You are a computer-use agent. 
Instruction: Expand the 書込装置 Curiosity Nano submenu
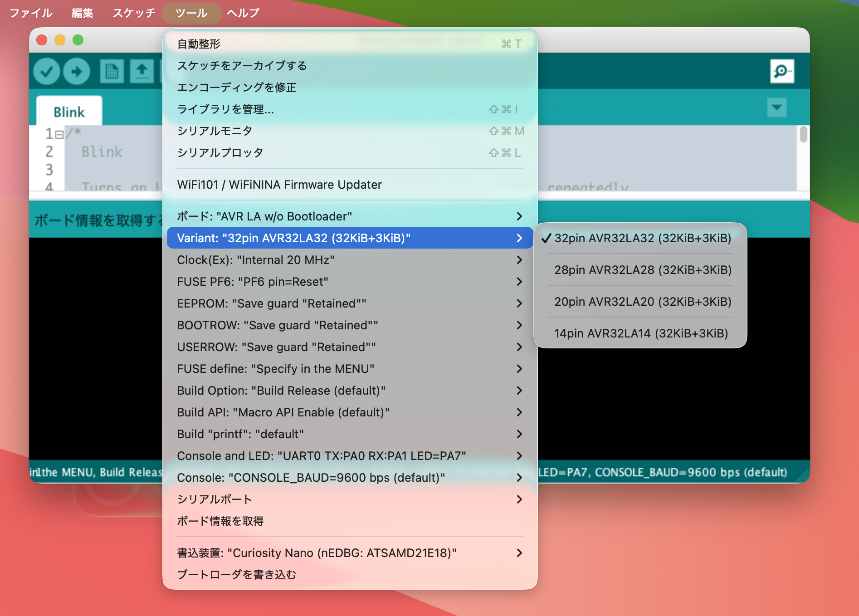coord(350,553)
